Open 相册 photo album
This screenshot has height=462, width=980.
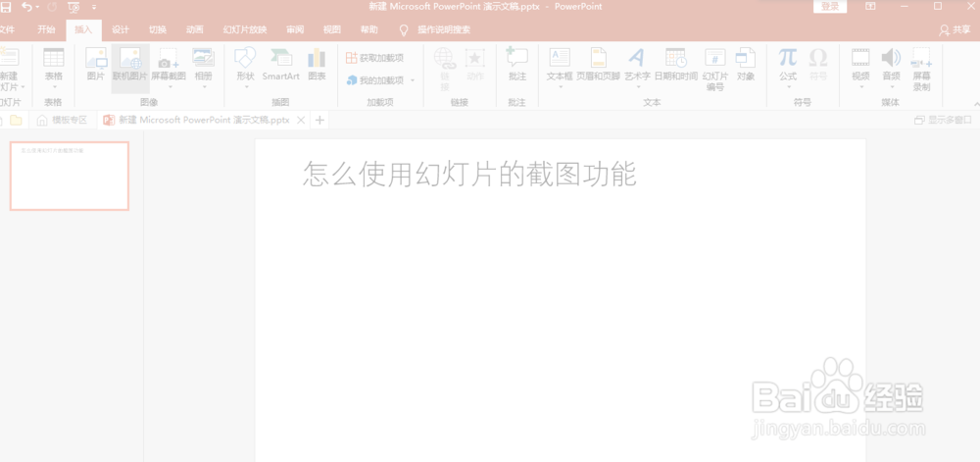204,65
